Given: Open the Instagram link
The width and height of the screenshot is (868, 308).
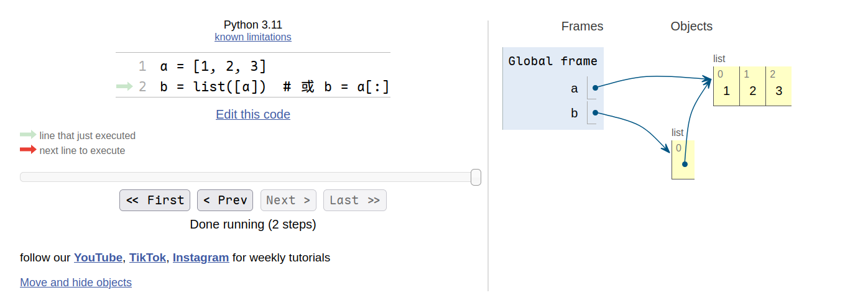Looking at the screenshot, I should point(200,257).
